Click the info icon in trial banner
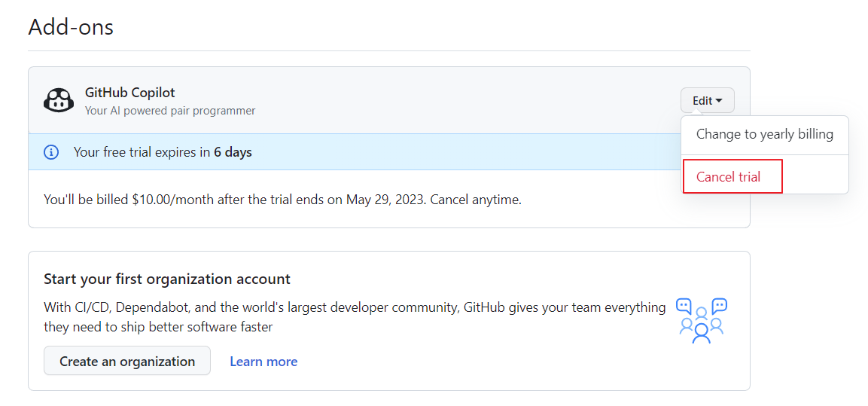The height and width of the screenshot is (406, 868). pos(51,151)
